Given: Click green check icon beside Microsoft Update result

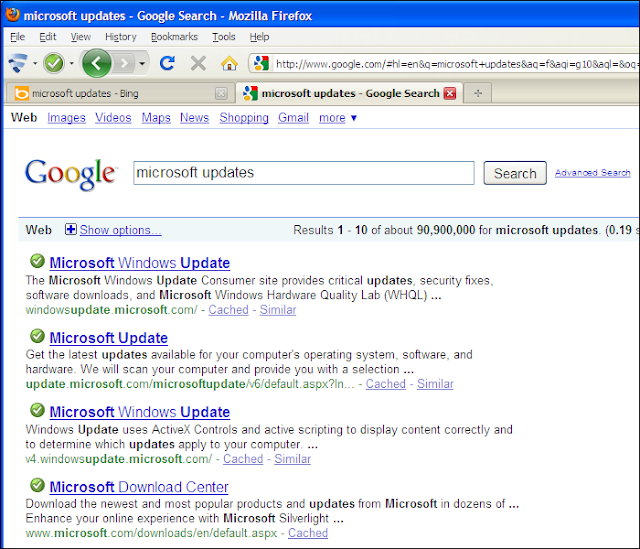Looking at the screenshot, I should (37, 336).
